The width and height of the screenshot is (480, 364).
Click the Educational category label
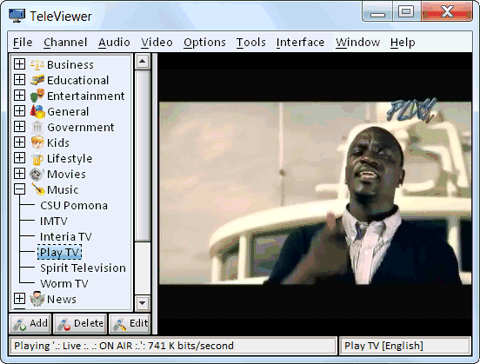pos(78,80)
